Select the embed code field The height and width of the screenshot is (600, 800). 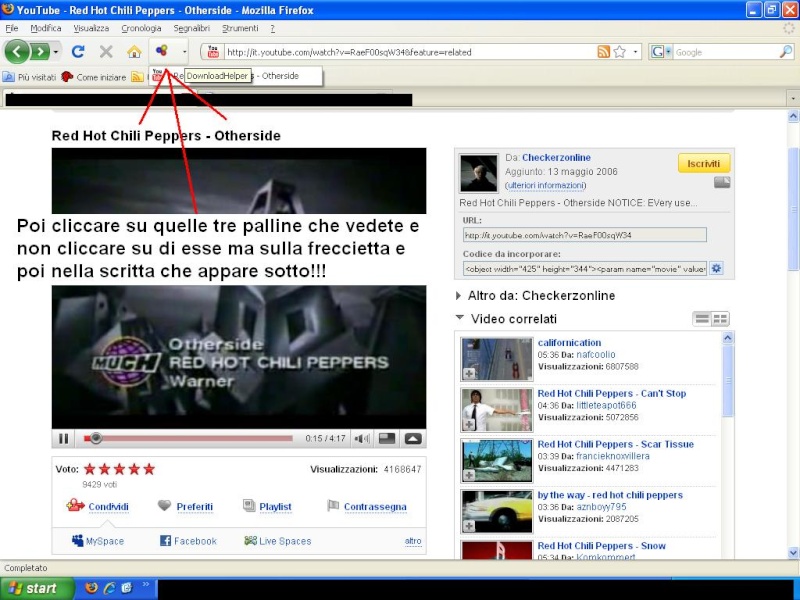585,268
